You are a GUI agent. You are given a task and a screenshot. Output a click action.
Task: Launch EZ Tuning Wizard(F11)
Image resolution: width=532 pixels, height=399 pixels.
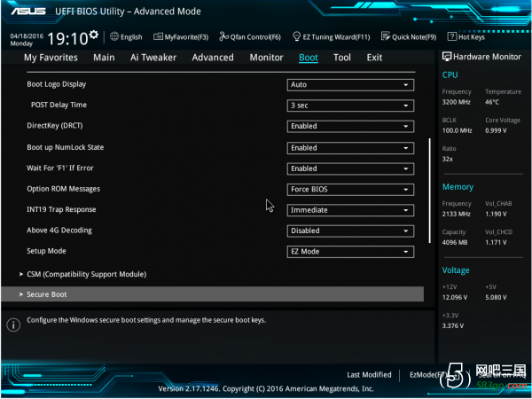pos(331,36)
